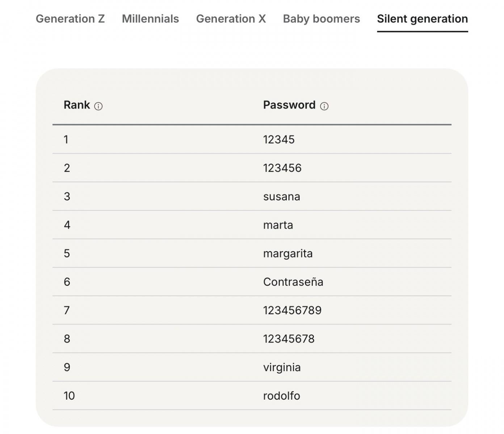Click the 123456 password entry

(x=282, y=168)
